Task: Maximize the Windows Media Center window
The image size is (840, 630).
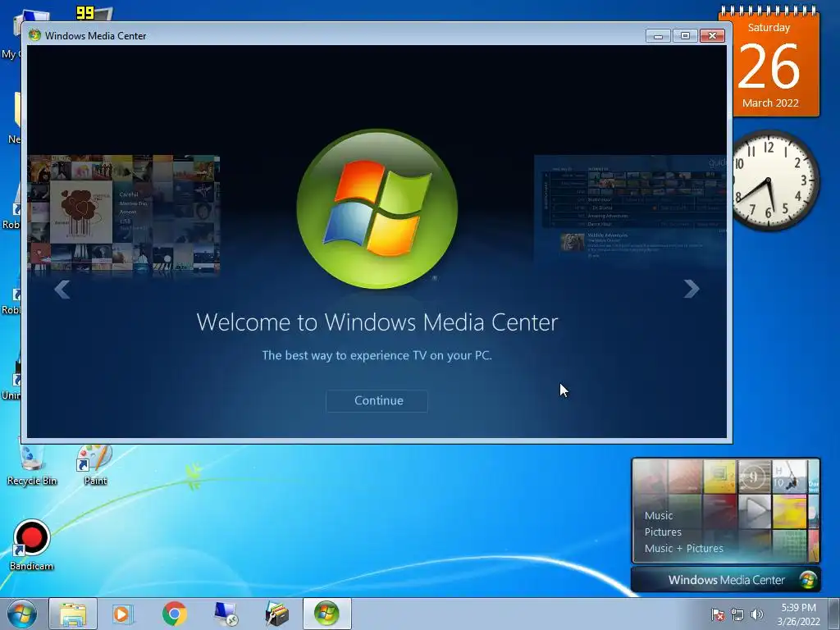Action: 685,36
